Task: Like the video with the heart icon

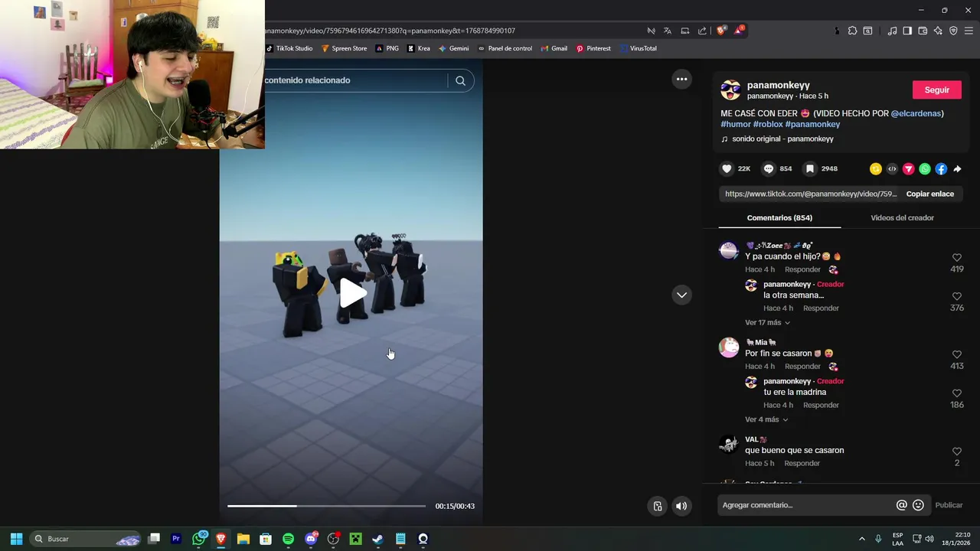Action: coord(727,169)
